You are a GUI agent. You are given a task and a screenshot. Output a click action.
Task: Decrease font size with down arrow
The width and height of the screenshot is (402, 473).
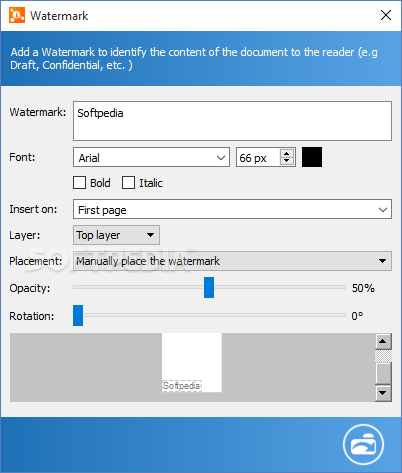tap(287, 161)
